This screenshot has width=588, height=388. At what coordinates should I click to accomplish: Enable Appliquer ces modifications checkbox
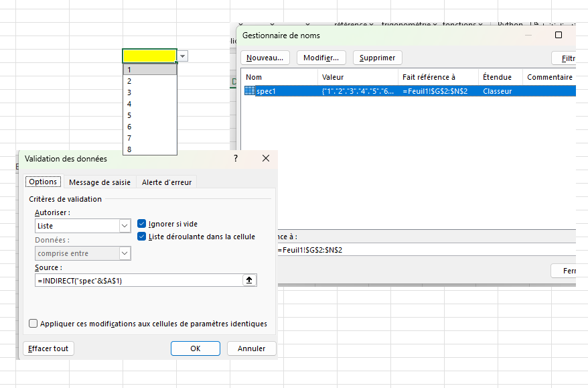point(33,324)
